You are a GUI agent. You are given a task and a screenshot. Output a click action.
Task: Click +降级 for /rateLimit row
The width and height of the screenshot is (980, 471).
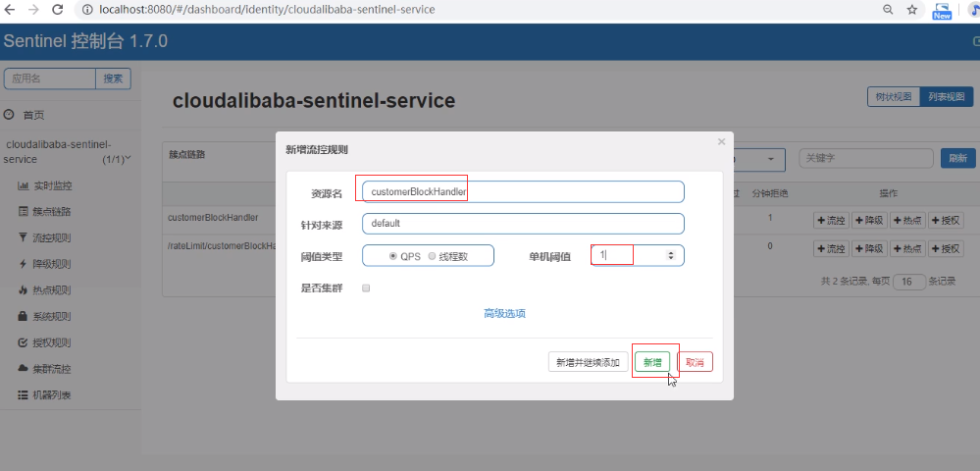pos(869,248)
